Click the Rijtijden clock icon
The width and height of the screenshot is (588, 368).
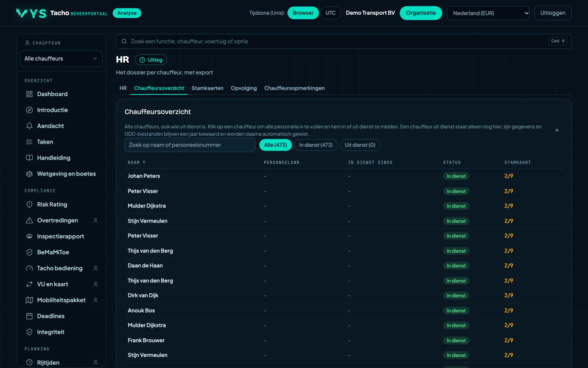pyautogui.click(x=29, y=362)
